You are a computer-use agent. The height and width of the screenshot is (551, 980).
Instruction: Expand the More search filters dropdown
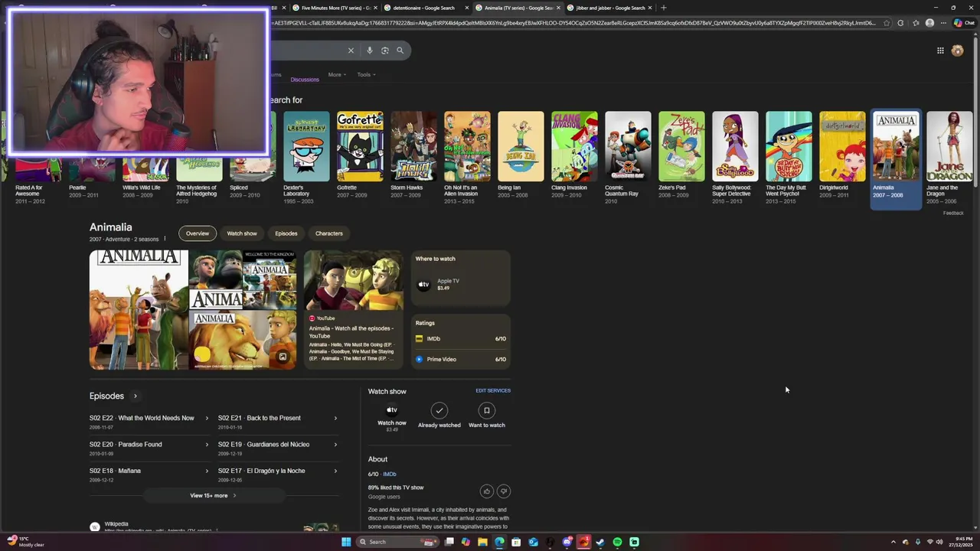(337, 74)
